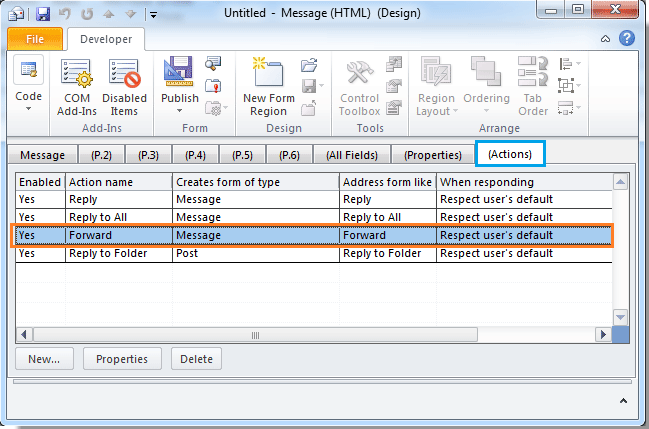Click the Action name column header

click(x=118, y=182)
